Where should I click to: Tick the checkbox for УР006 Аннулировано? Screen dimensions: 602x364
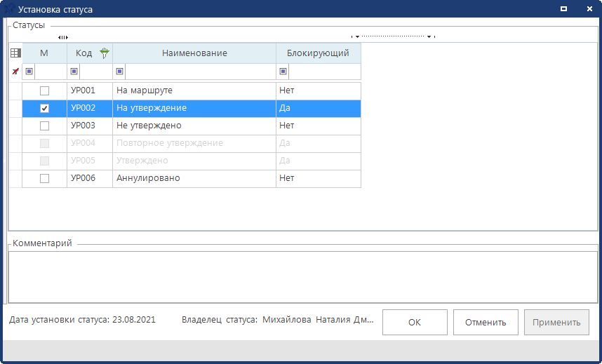[44, 179]
